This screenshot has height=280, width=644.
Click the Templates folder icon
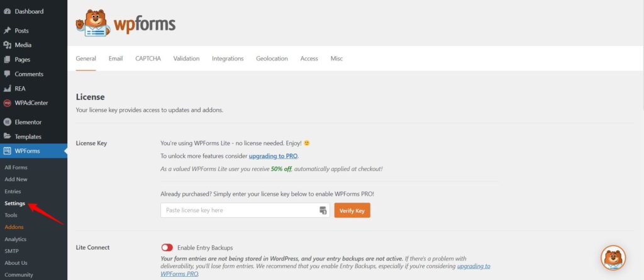pos(7,137)
